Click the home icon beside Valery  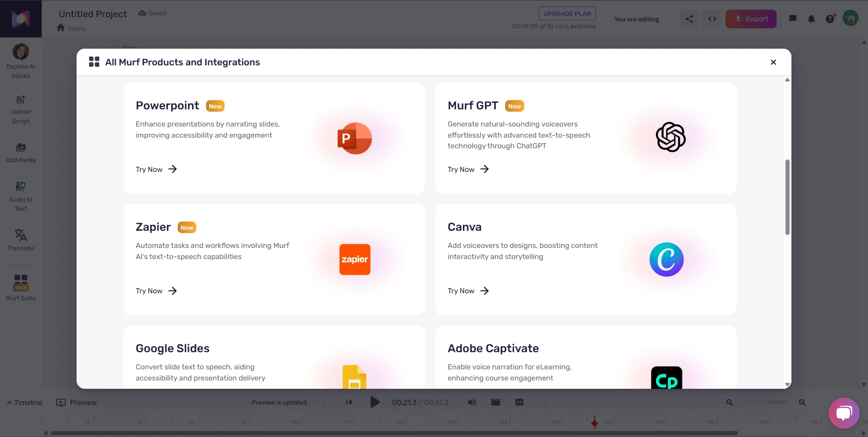coord(61,28)
